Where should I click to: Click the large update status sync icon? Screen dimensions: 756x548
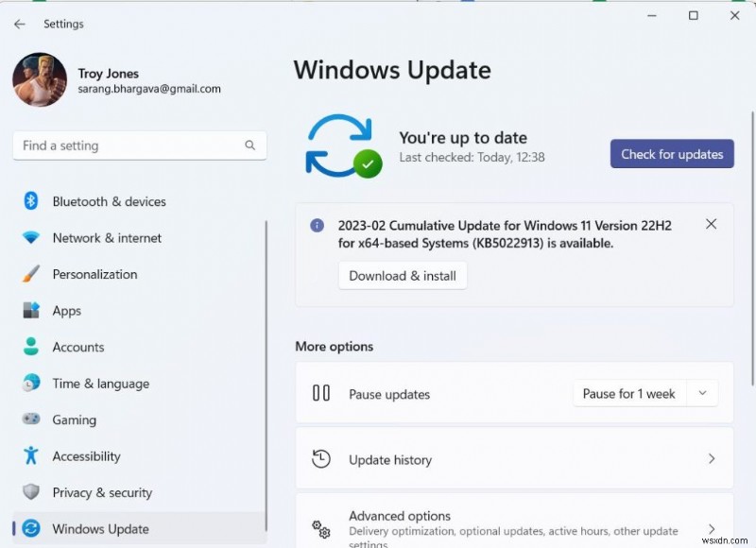coord(343,146)
